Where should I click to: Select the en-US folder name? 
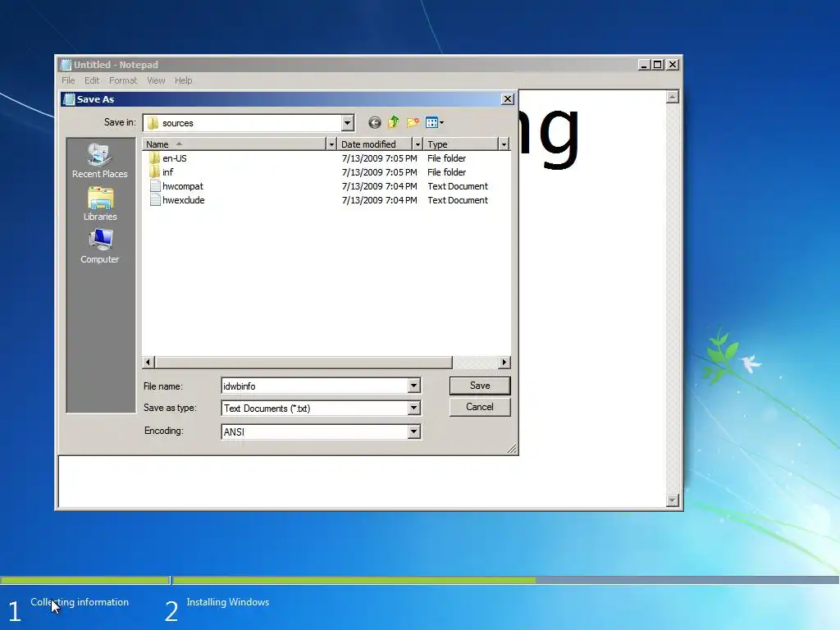pyautogui.click(x=175, y=158)
